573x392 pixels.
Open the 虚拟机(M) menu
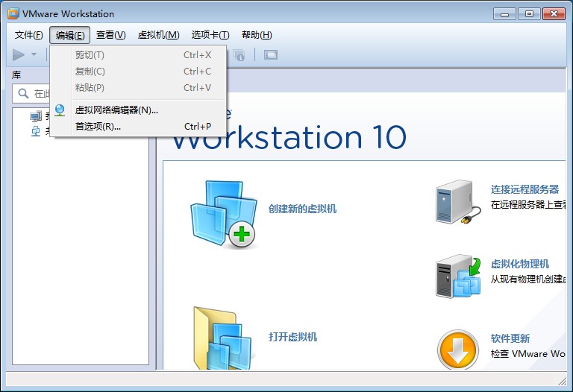pyautogui.click(x=159, y=35)
